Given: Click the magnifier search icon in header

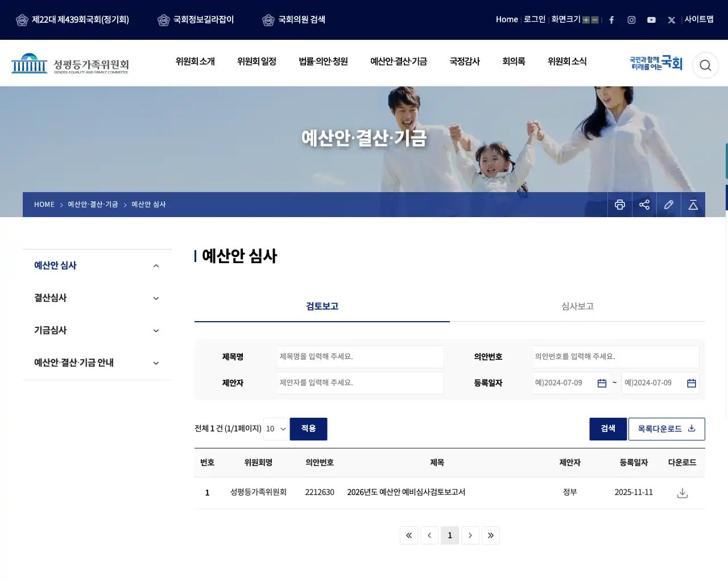Looking at the screenshot, I should tap(705, 65).
